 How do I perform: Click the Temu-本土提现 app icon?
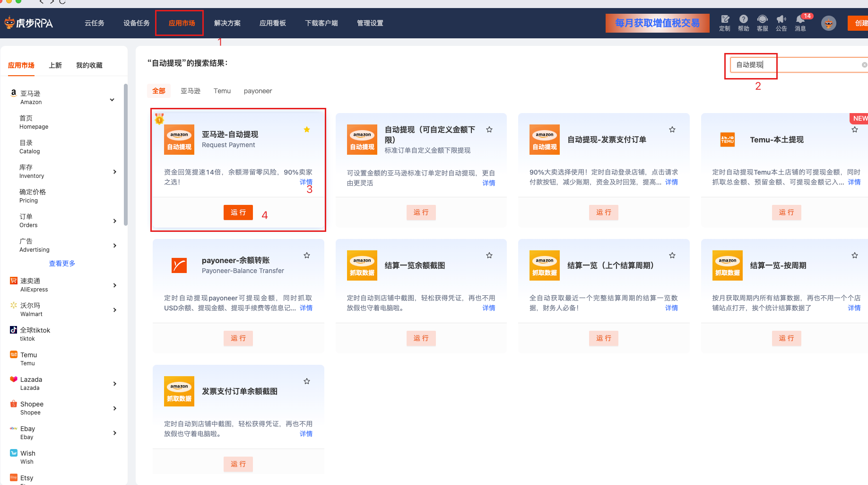coord(727,140)
